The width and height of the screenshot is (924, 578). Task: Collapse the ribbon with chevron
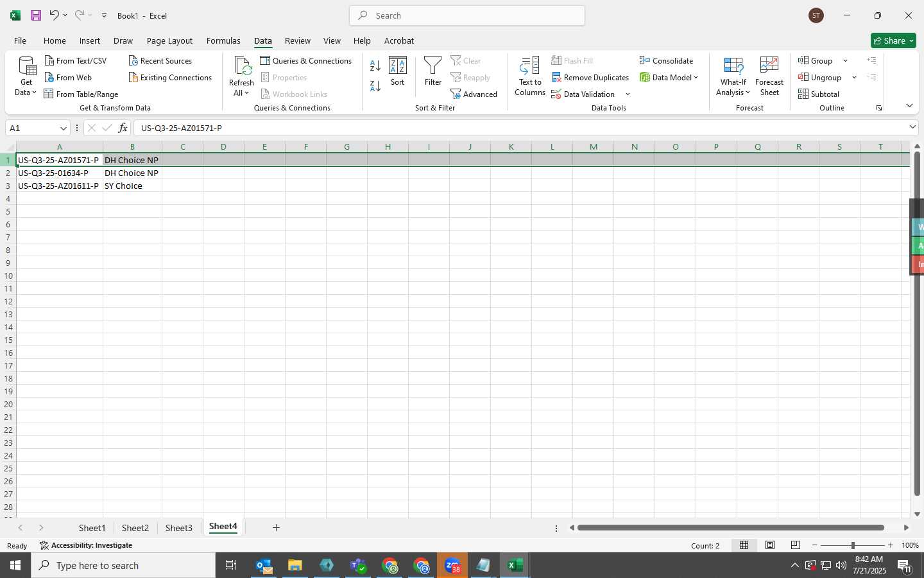(x=909, y=105)
